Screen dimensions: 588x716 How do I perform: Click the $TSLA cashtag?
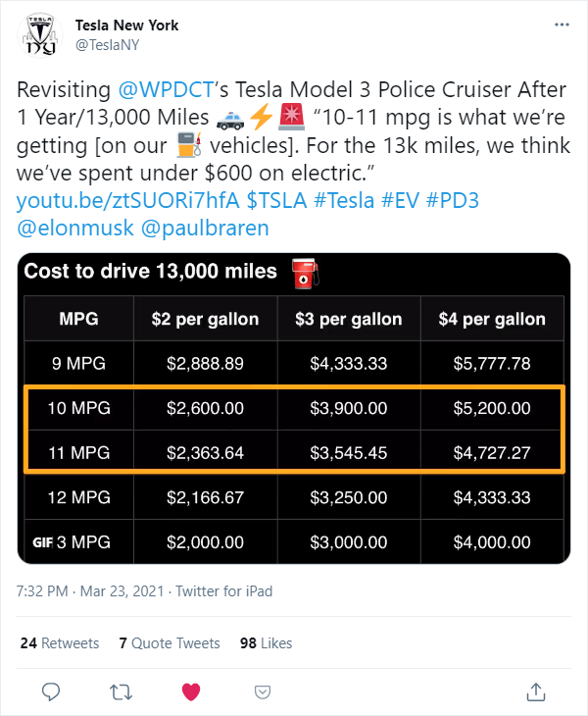pos(276,200)
